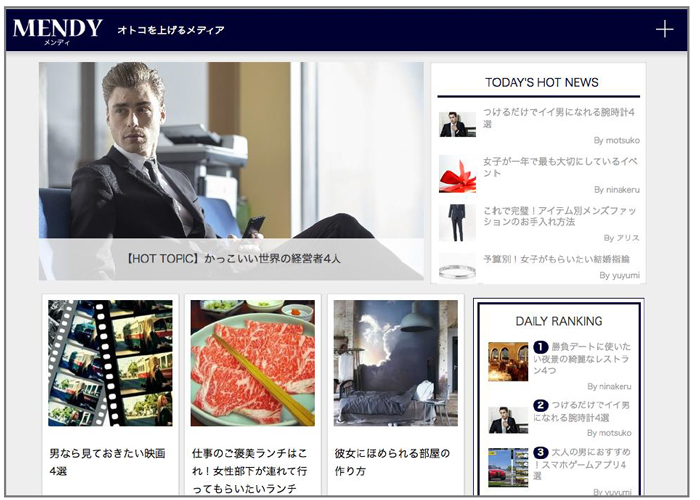Open the wagyu beef lunch card image

253,363
